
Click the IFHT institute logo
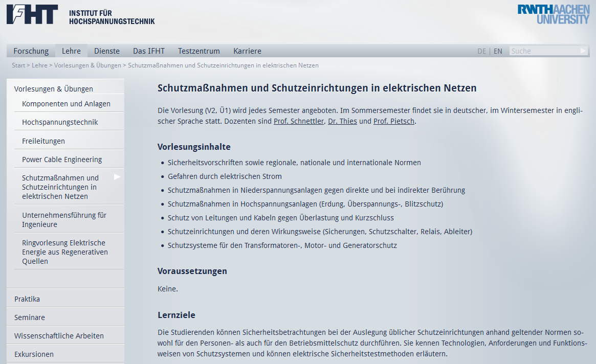click(x=32, y=14)
